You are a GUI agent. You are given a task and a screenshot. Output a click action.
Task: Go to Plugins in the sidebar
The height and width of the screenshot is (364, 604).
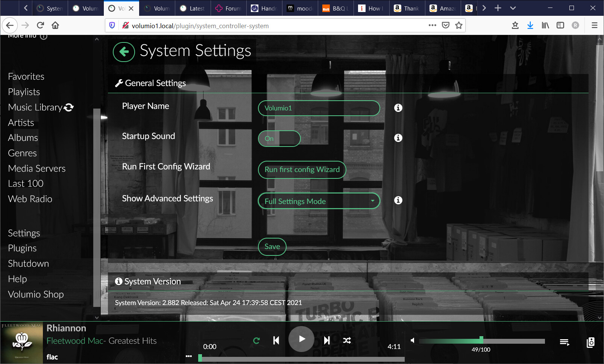[22, 248]
